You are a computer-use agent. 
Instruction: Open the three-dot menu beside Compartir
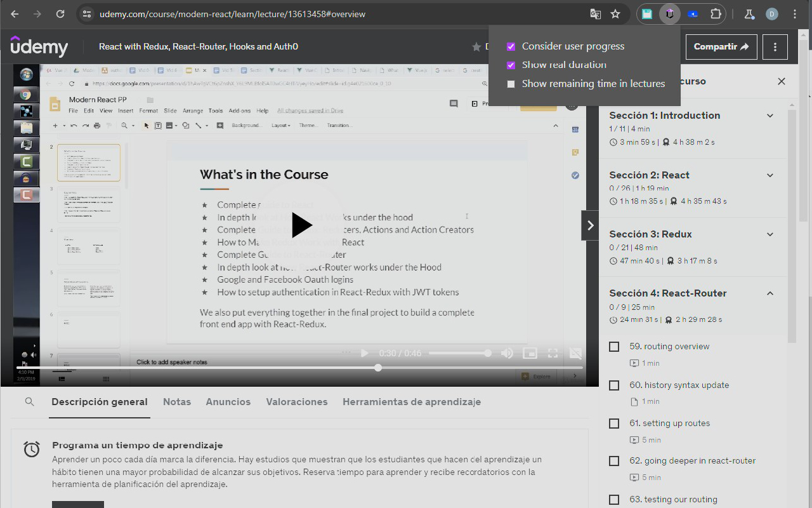(x=775, y=46)
